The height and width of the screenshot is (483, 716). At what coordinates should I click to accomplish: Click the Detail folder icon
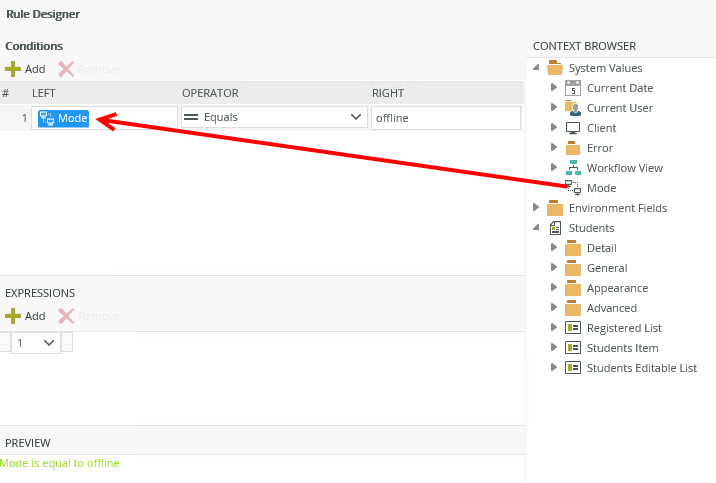click(573, 248)
